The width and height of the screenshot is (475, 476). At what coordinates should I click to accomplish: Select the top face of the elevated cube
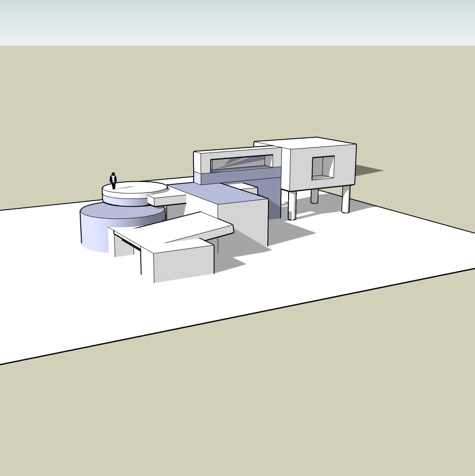pyautogui.click(x=305, y=142)
